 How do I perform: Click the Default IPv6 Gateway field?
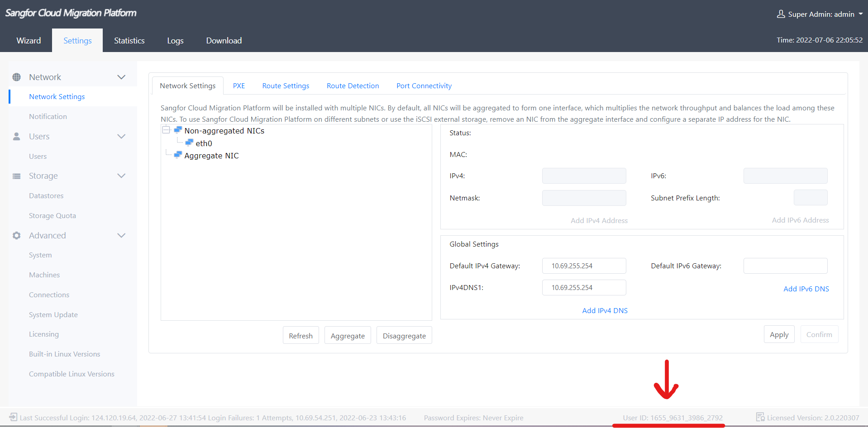point(786,266)
